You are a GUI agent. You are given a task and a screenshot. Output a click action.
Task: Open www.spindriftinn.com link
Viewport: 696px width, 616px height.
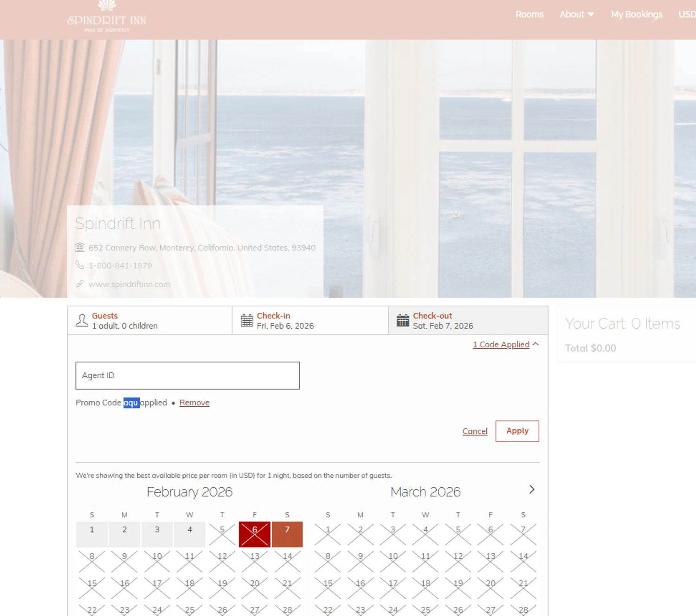(129, 284)
